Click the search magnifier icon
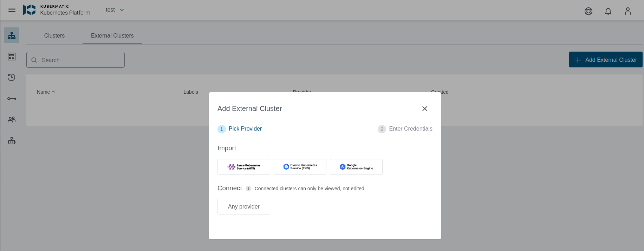644x251 pixels. point(34,60)
